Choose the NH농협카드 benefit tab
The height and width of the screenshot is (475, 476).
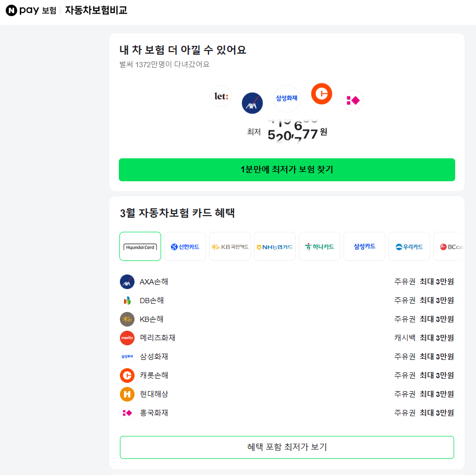pos(274,246)
